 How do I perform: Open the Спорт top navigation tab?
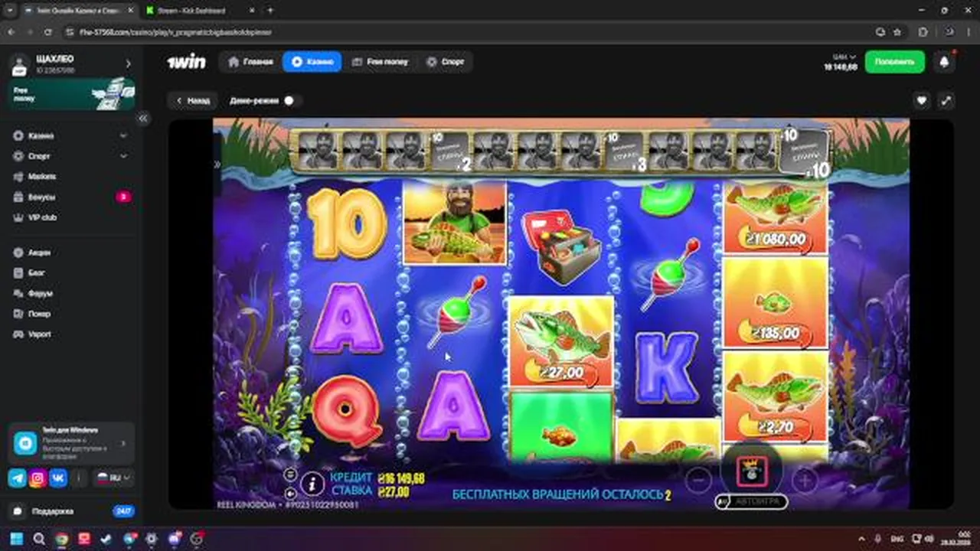click(446, 62)
